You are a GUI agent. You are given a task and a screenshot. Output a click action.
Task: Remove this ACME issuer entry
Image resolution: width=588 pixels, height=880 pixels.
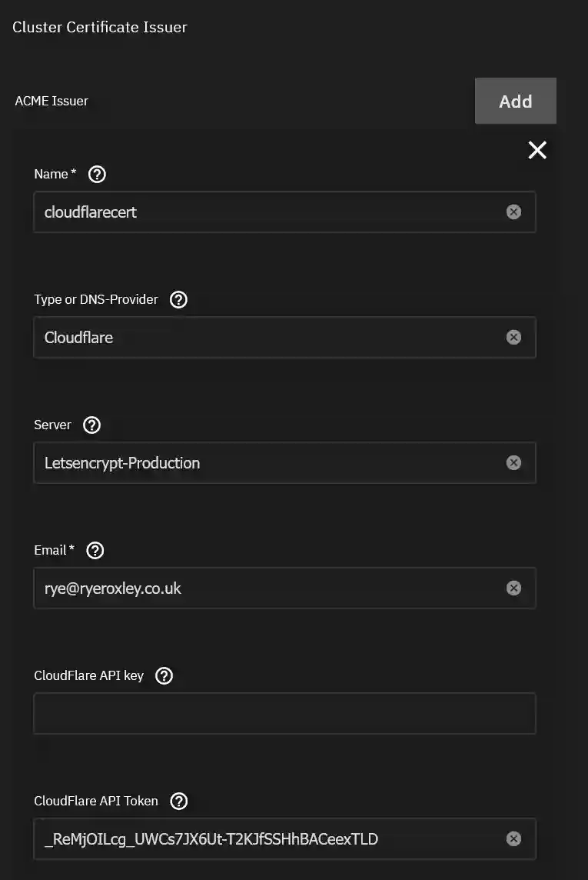tap(537, 150)
